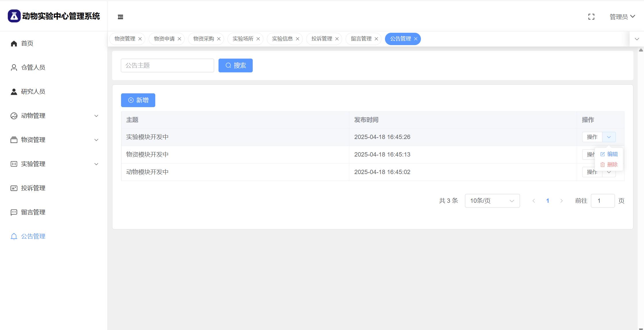Click the 留言管理 chat bubble icon
Image resolution: width=644 pixels, height=330 pixels.
(x=14, y=212)
